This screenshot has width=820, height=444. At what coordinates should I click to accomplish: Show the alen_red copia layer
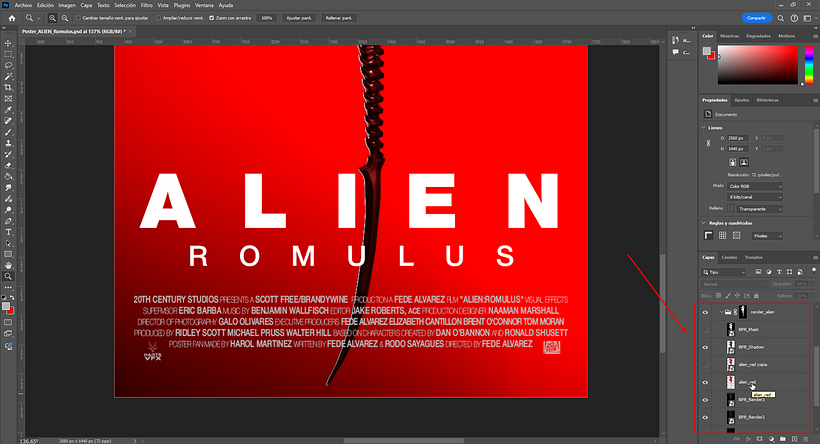coord(705,365)
